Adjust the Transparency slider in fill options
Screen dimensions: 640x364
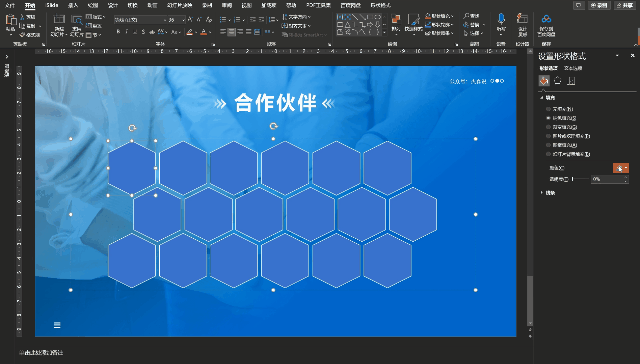(x=580, y=179)
